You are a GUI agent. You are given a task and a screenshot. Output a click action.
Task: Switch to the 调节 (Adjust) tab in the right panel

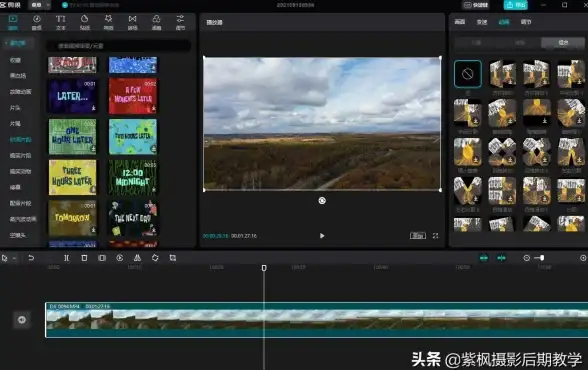[526, 22]
